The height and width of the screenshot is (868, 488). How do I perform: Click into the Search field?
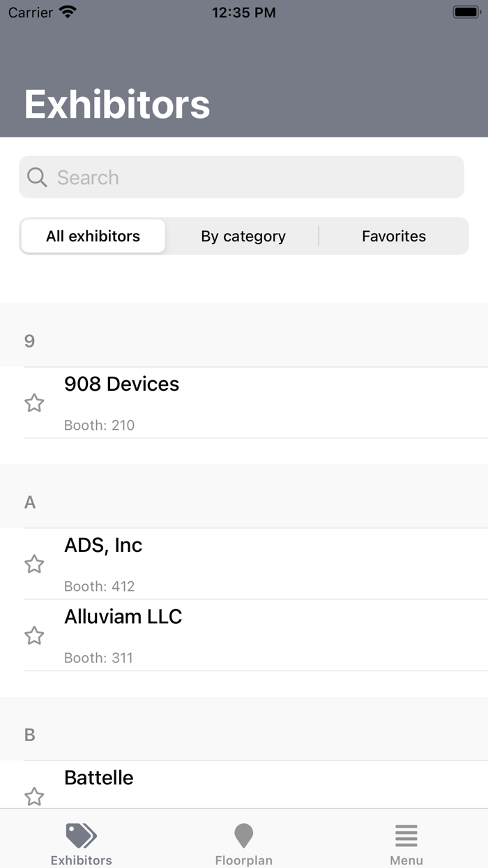click(x=251, y=177)
